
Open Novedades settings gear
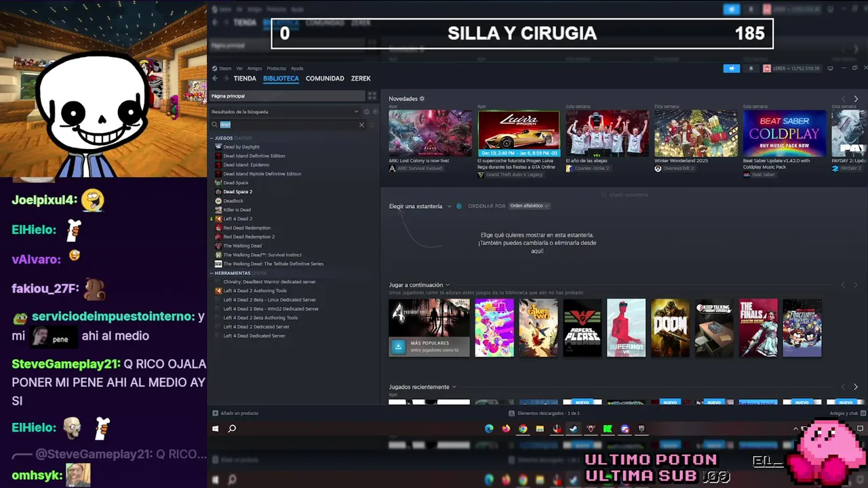422,99
